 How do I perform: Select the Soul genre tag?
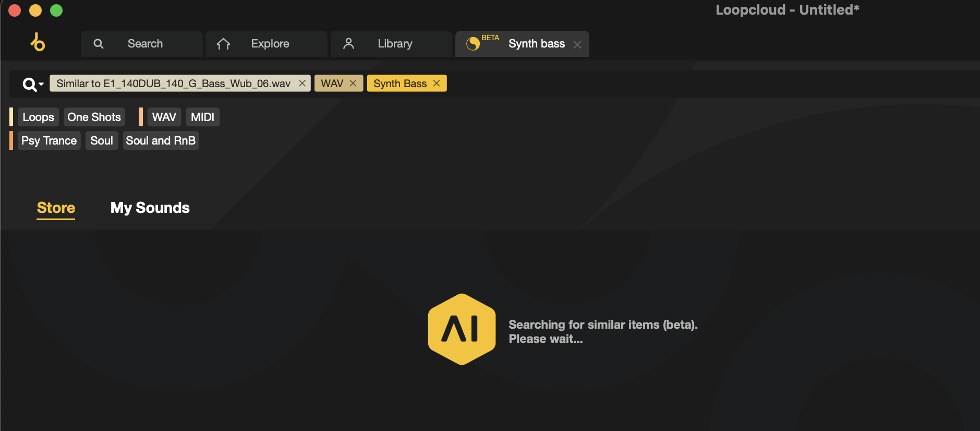(x=102, y=141)
